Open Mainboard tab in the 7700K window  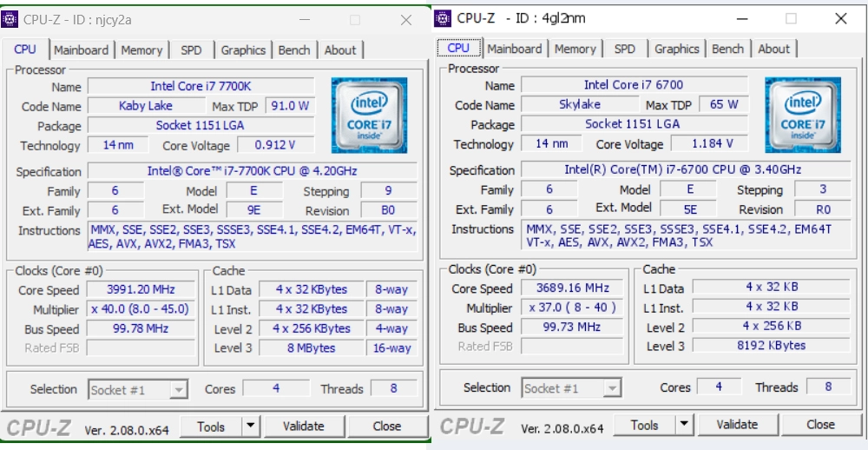[82, 50]
